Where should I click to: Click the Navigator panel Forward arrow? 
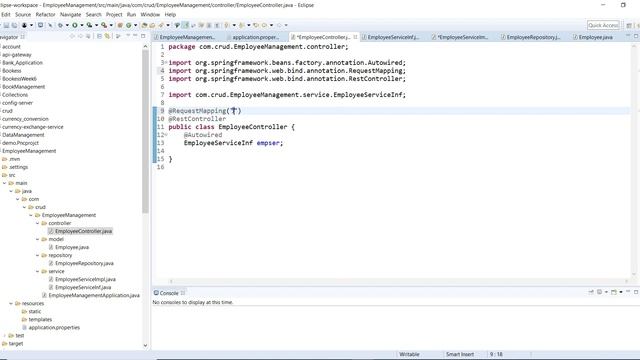(x=80, y=36)
